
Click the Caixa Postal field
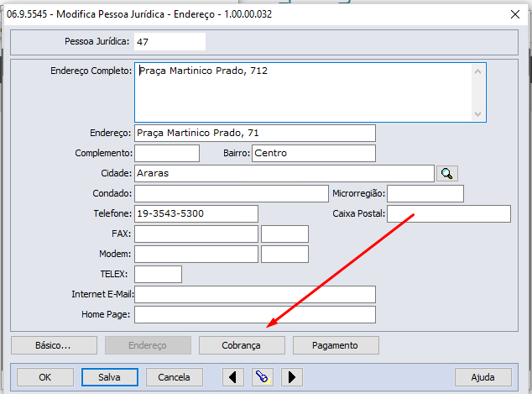tap(449, 213)
